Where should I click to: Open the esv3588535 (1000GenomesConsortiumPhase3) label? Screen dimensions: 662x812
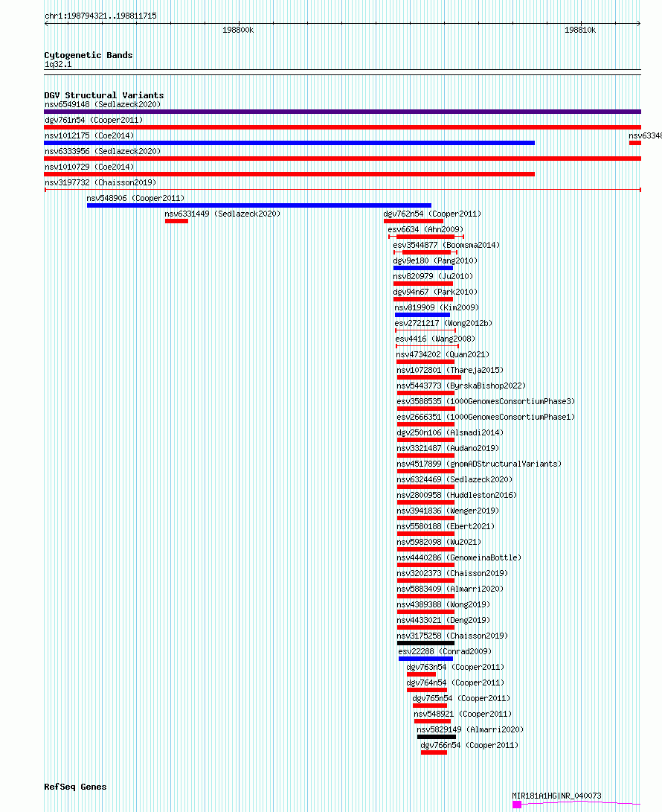pos(486,401)
